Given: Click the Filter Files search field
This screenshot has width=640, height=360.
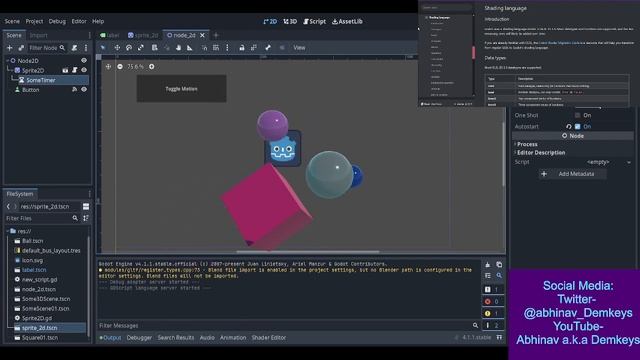Looking at the screenshot, I should pyautogui.click(x=42, y=218).
